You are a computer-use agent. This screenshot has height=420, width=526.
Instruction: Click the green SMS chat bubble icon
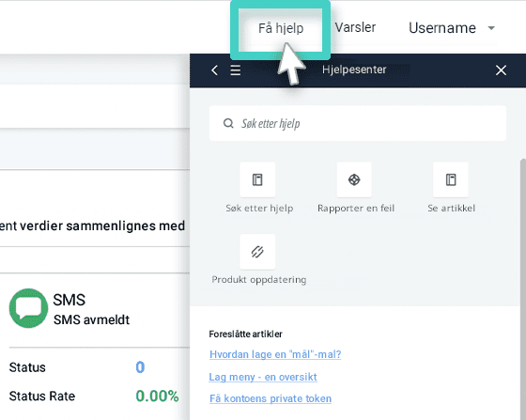pos(28,308)
